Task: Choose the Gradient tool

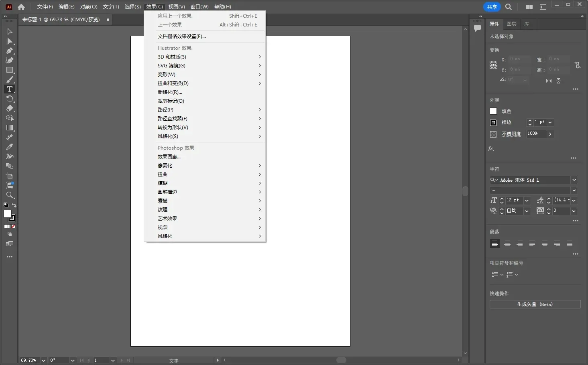Action: point(10,128)
